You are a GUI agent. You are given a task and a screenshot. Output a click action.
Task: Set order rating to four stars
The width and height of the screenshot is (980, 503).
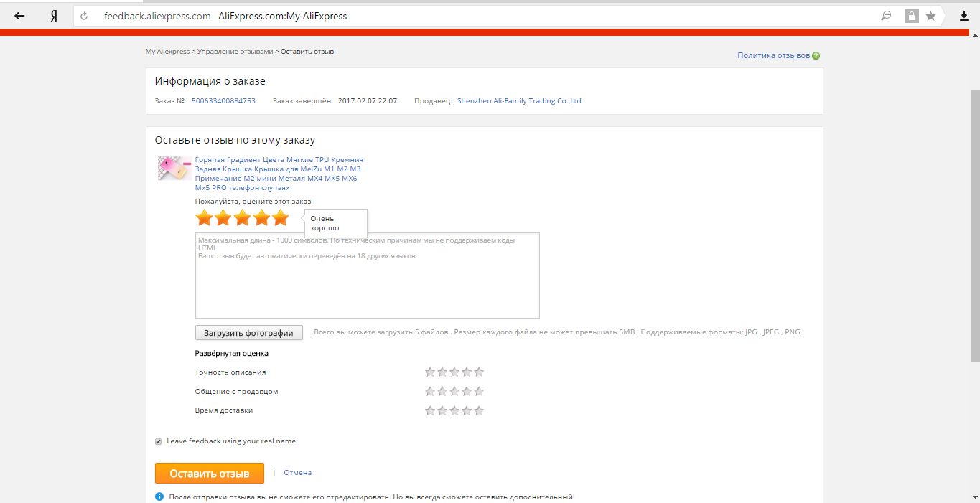point(261,217)
